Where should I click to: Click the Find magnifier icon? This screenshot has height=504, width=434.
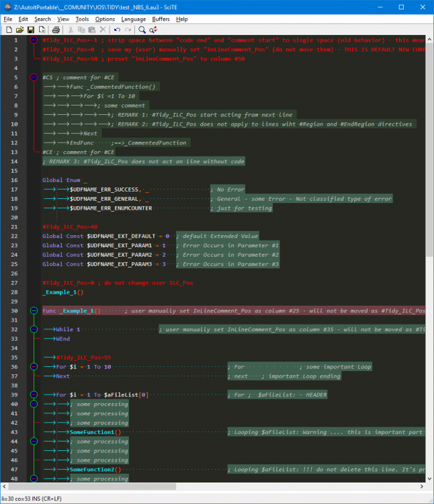point(142,30)
